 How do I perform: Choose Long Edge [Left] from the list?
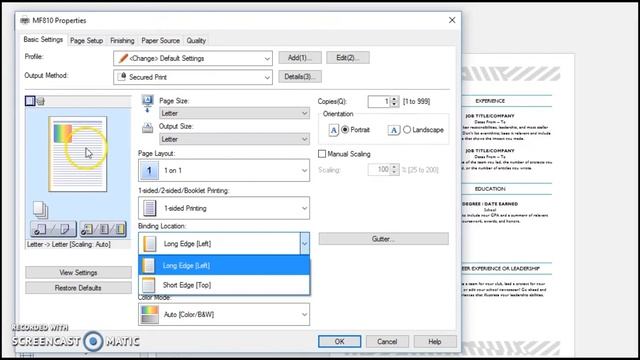(x=224, y=265)
